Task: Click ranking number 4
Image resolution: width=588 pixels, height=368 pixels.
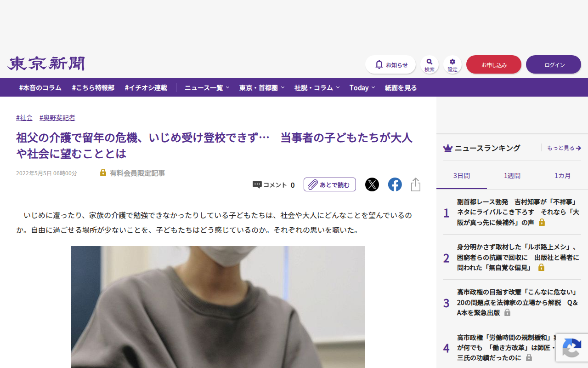Action: click(446, 348)
